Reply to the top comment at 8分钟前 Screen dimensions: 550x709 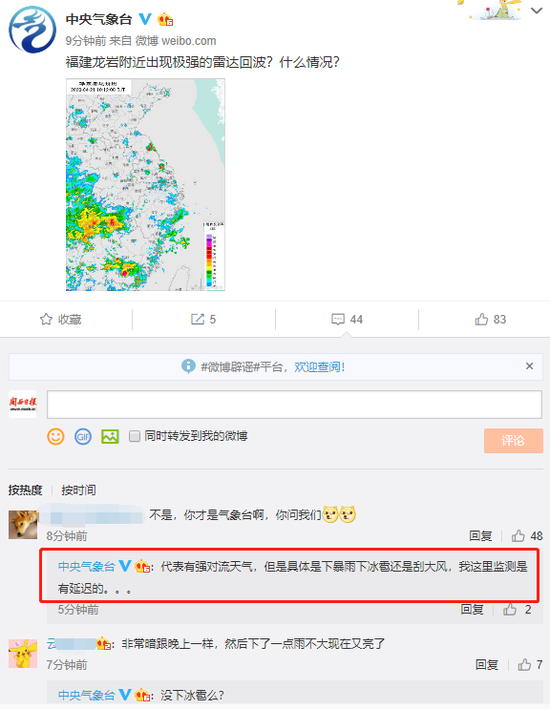480,536
